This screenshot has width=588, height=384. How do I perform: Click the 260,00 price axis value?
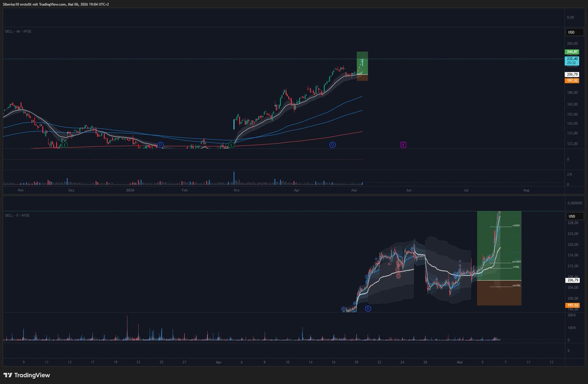pyautogui.click(x=572, y=44)
